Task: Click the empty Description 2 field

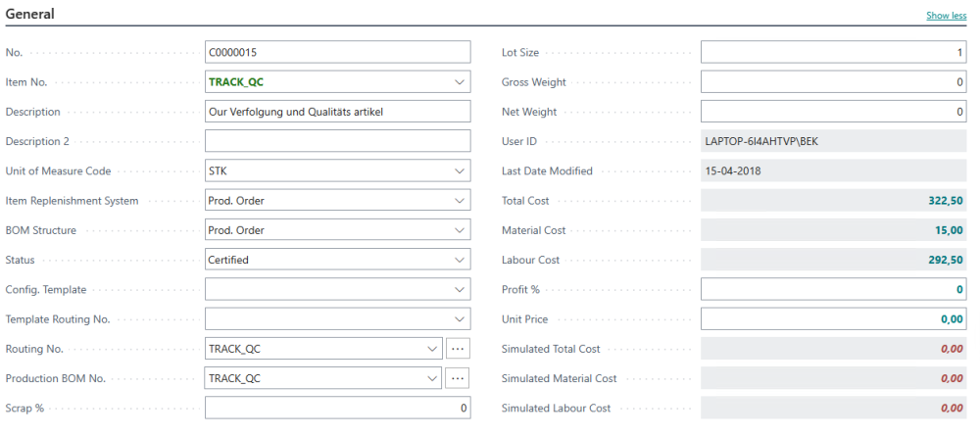Action: coord(337,141)
